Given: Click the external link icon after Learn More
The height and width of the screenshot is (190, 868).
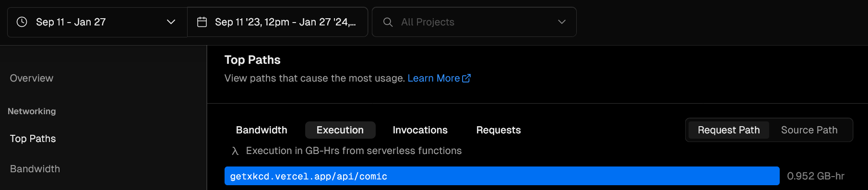Looking at the screenshot, I should 466,78.
